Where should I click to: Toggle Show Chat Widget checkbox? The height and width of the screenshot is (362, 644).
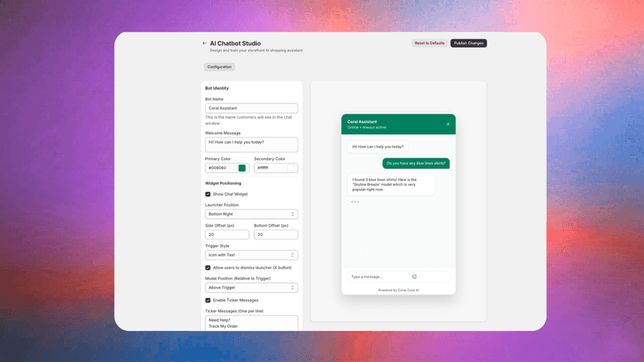click(x=208, y=194)
